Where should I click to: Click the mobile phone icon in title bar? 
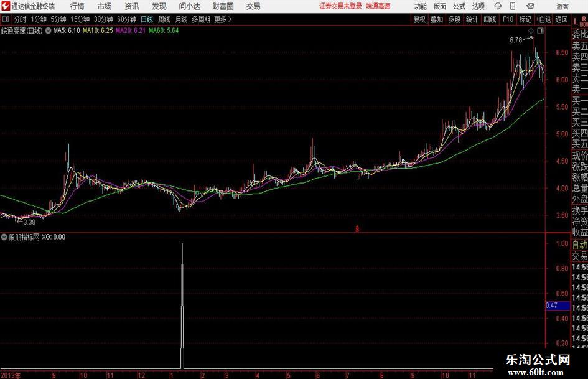point(513,6)
